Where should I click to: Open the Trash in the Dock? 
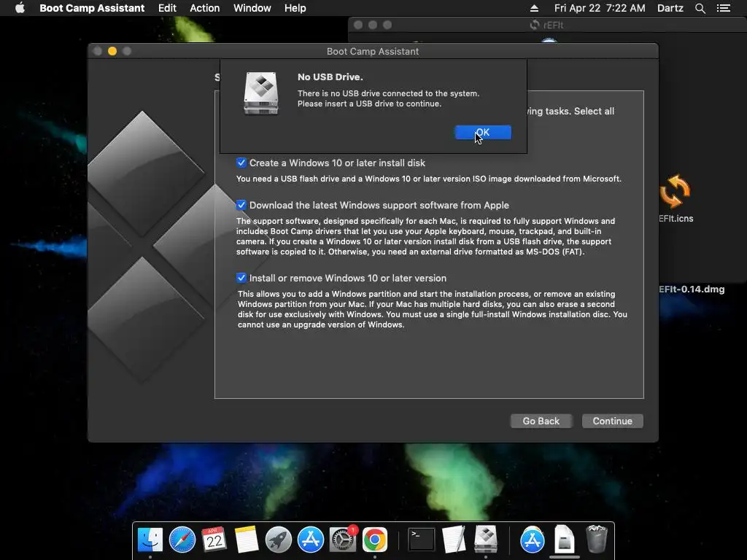click(597, 539)
